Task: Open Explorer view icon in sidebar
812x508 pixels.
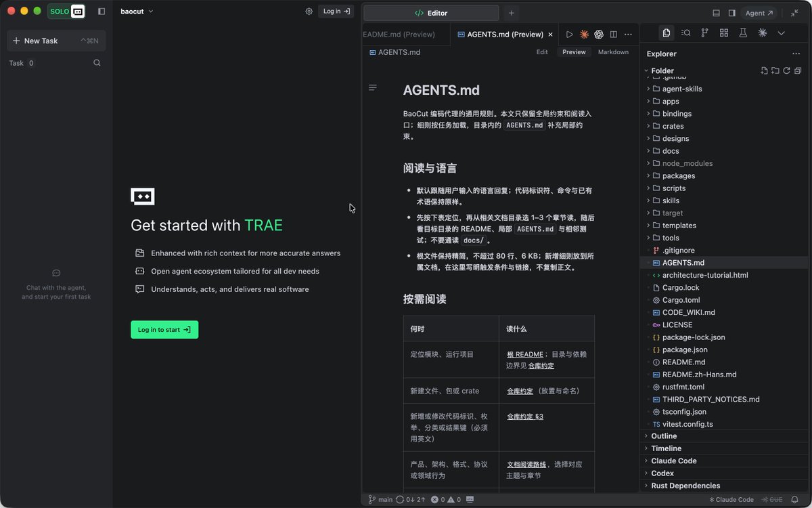Action: [667, 33]
